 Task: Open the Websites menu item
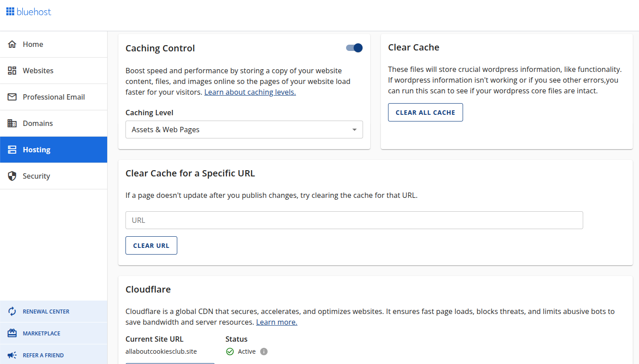[x=54, y=71]
